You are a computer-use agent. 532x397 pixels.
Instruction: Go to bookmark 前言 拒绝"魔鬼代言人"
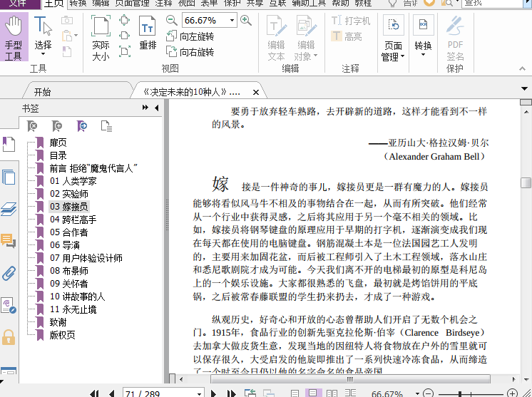pos(93,168)
